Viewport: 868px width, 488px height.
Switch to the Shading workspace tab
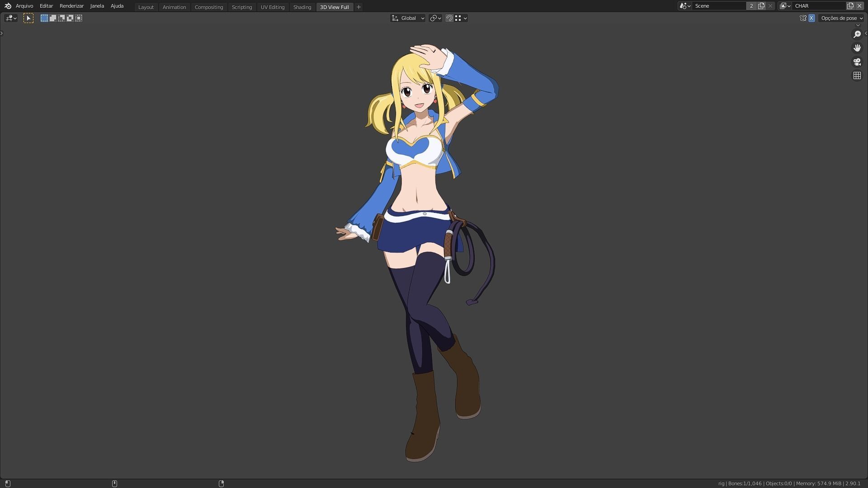point(302,7)
